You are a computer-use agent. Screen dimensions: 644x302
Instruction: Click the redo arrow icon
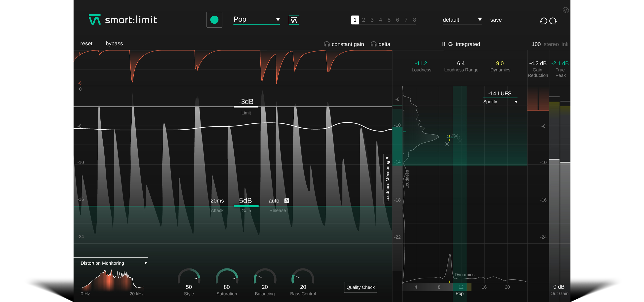tap(553, 21)
